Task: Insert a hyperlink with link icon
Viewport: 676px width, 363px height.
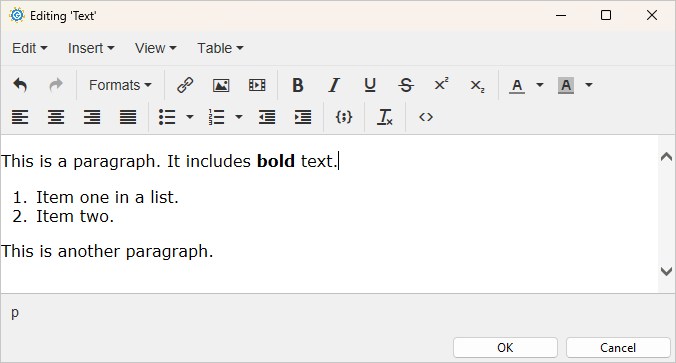Action: 185,85
